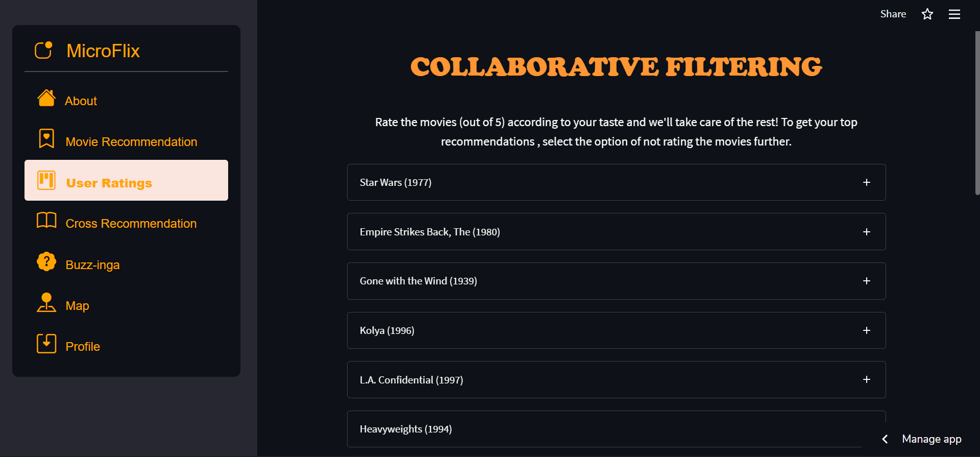Viewport: 980px width, 457px height.
Task: Click the question mark icon beside Buzz-inga
Action: coord(46,261)
